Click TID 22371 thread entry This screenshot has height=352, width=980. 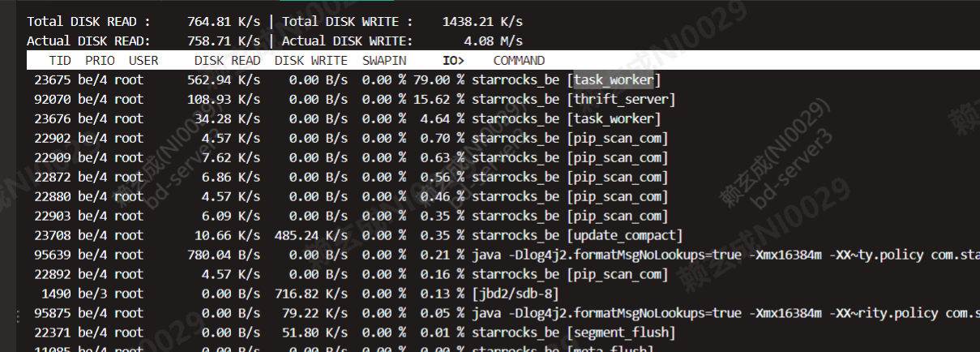pyautogui.click(x=53, y=333)
